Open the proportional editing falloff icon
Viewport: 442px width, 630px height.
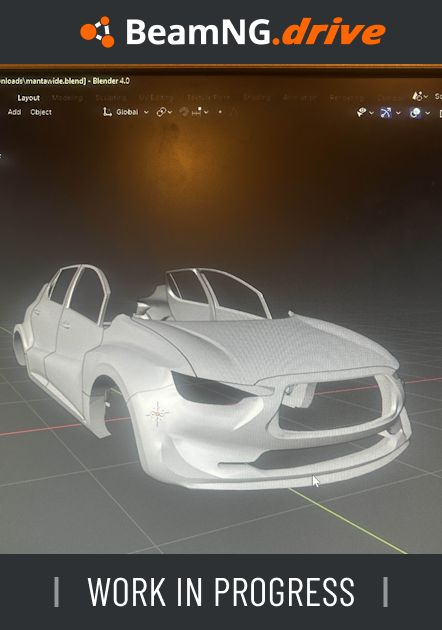tap(233, 112)
